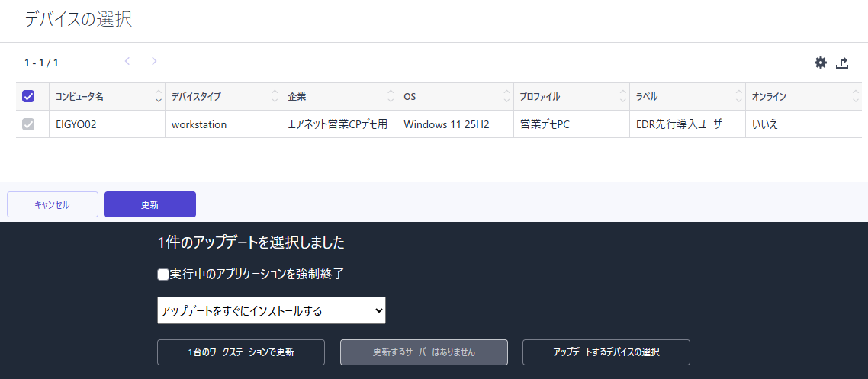Sort by デバイスタイプ column arrows
The height and width of the screenshot is (379, 868).
(275, 97)
